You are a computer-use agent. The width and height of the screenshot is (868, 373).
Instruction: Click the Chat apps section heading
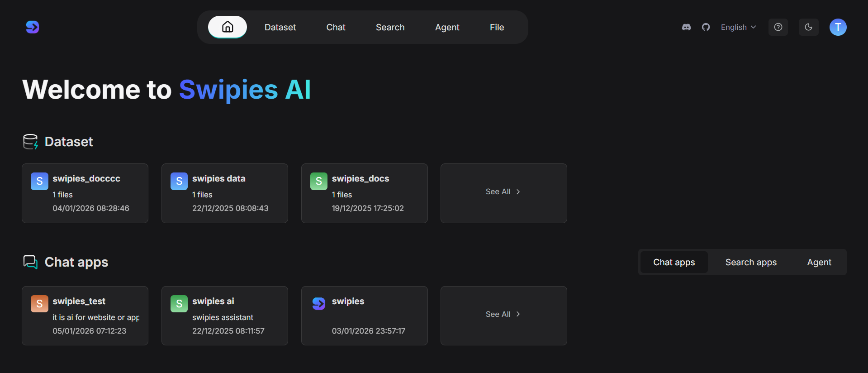pos(76,262)
